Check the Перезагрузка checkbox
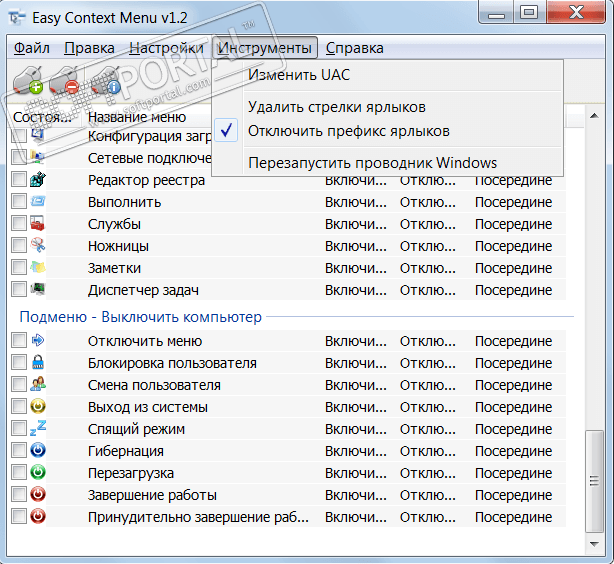614x564 pixels. tap(19, 472)
